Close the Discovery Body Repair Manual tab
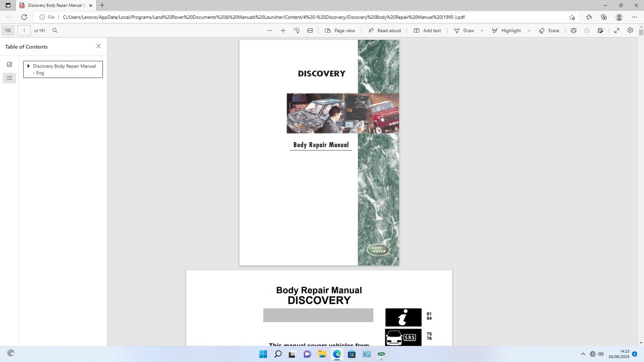The width and height of the screenshot is (644, 362). coord(91,5)
